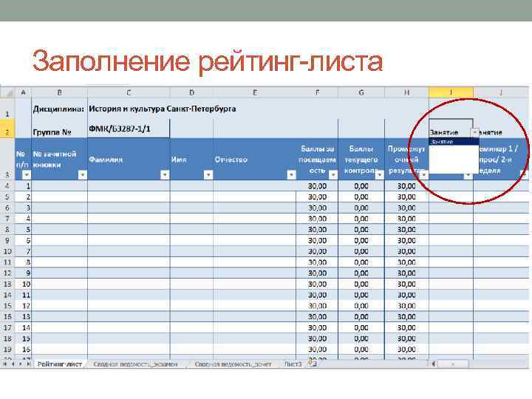This screenshot has height=399, width=532.
Task: Open the Баллы за посещаемость filter arrow
Action: pyautogui.click(x=333, y=174)
